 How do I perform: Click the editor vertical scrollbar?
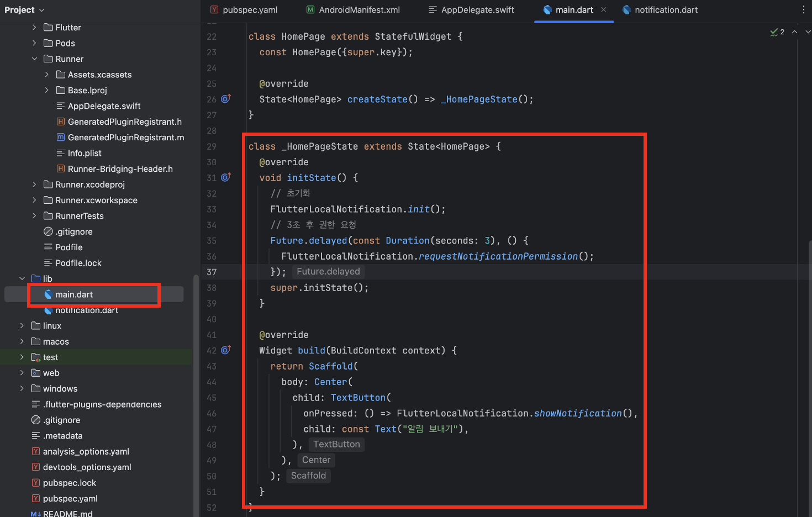pyautogui.click(x=809, y=378)
